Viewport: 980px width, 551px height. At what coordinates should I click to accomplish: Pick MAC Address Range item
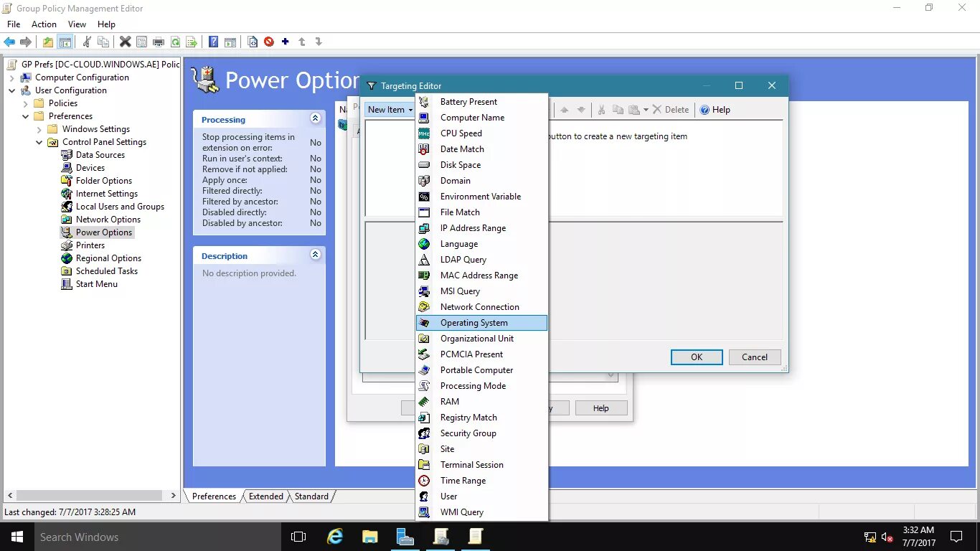coord(481,275)
